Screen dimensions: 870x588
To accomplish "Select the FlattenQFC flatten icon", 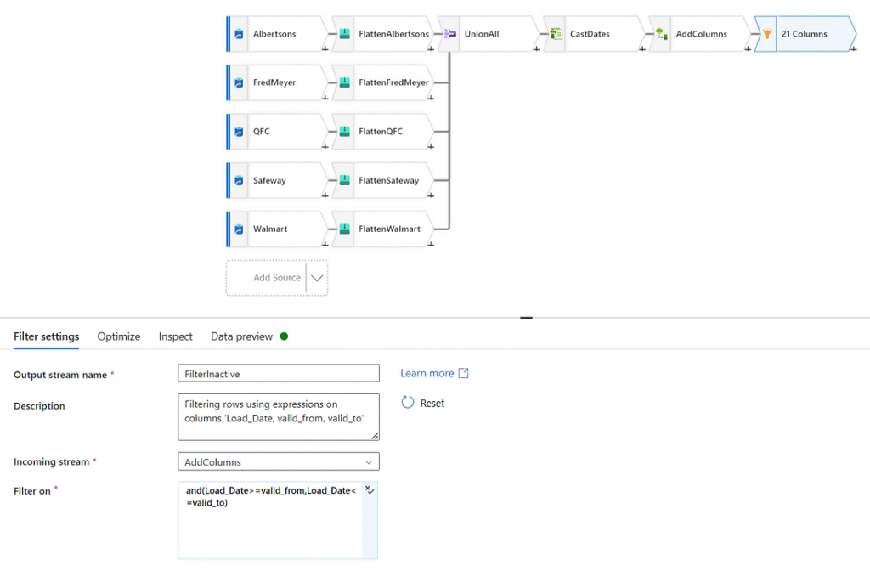I will (345, 132).
